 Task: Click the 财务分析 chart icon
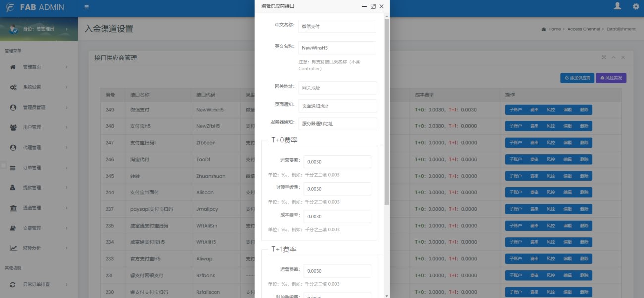13,248
